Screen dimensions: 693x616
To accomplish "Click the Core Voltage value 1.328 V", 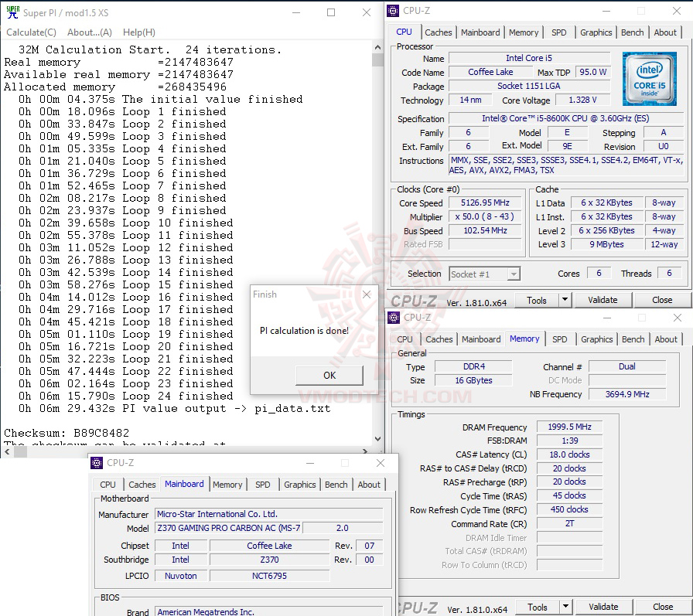I will tap(582, 100).
